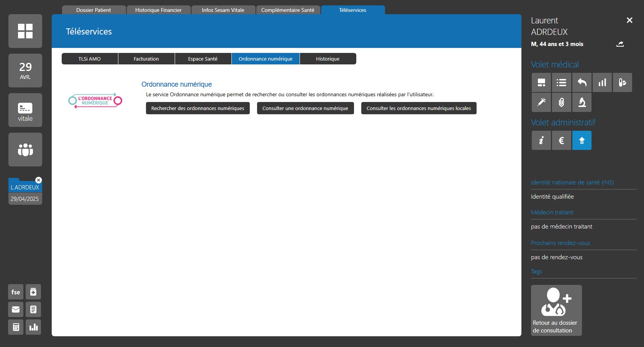Screen dimensions: 644x347
Task: Open the vitale card reader button
Action: pyautogui.click(x=25, y=110)
